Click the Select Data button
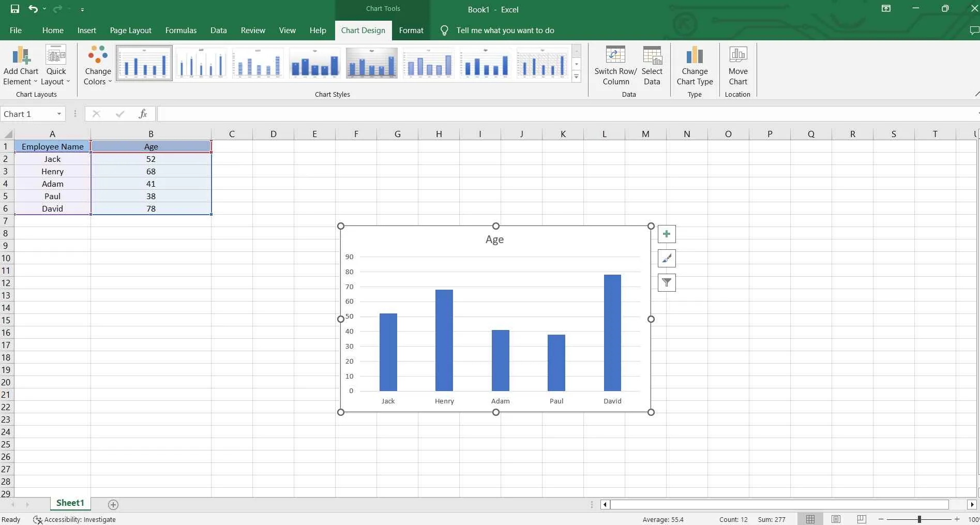Viewport: 980px width, 525px height. [652, 65]
